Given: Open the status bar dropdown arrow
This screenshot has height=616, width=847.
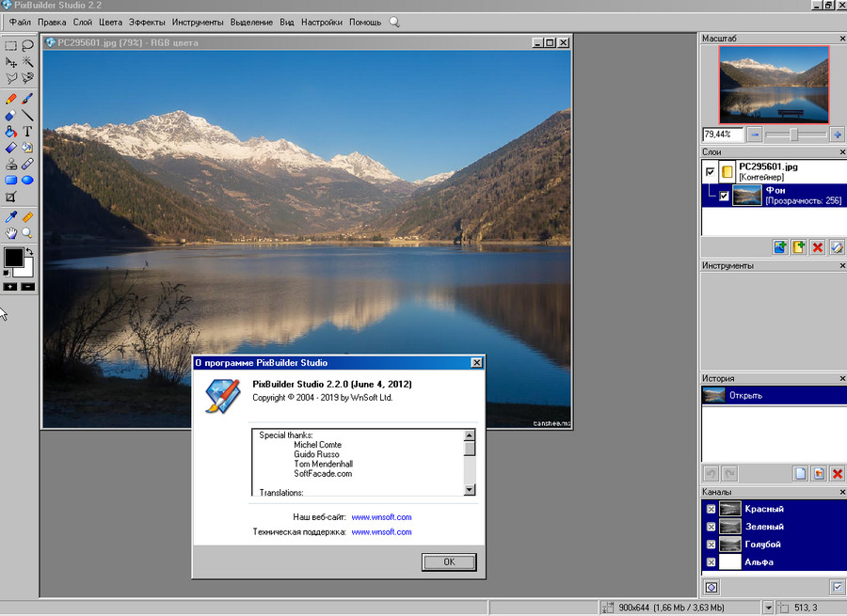Looking at the screenshot, I should pos(768,608).
